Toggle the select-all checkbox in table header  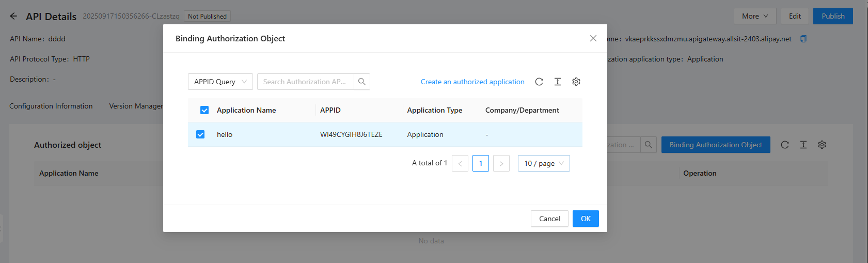[204, 110]
